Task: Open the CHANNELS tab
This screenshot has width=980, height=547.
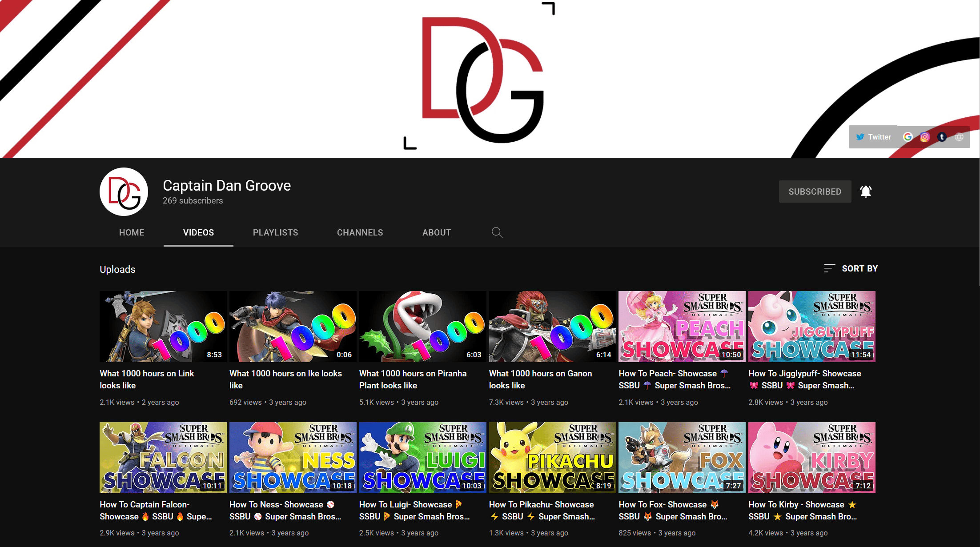Action: tap(360, 232)
